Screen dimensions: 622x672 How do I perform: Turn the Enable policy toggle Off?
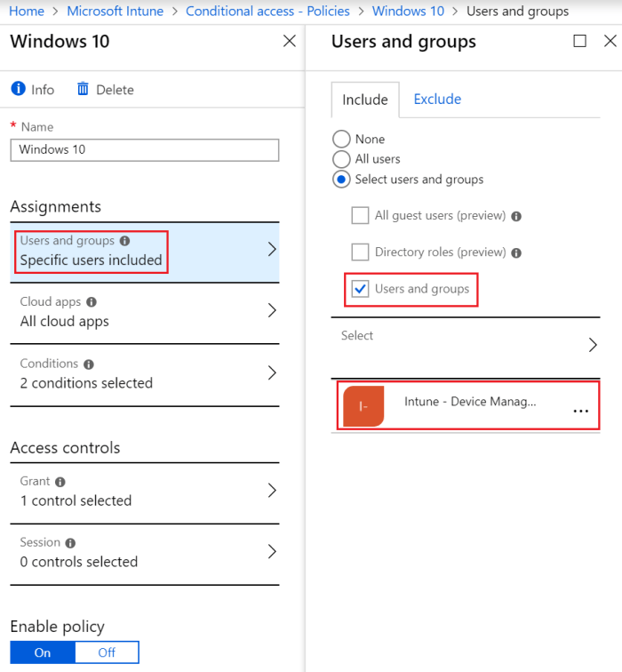point(107,652)
